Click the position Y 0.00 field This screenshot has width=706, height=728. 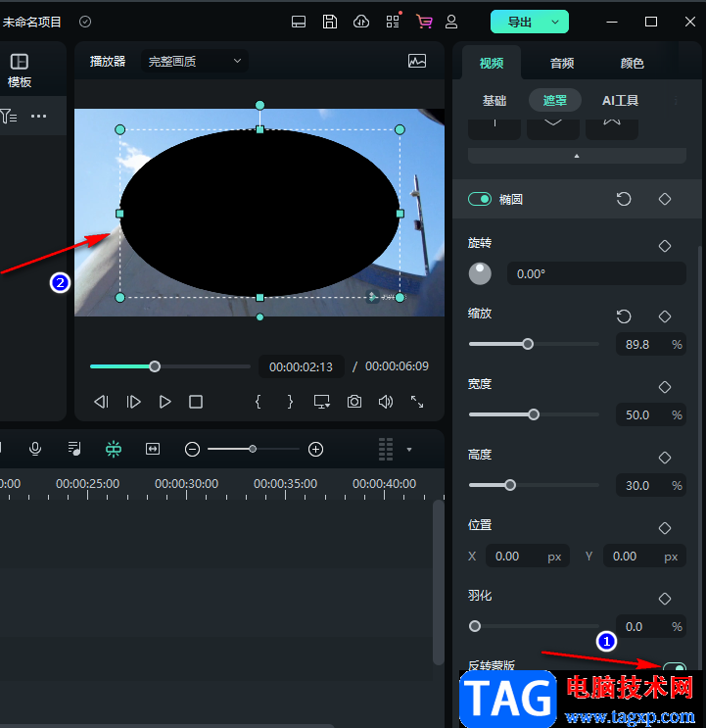point(644,556)
